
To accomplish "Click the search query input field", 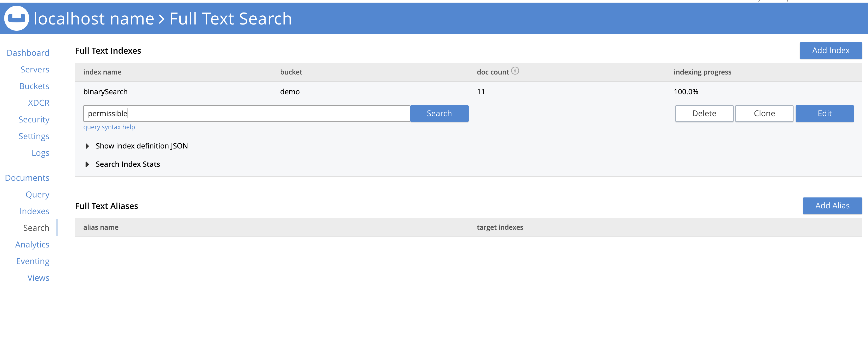I will coord(246,114).
